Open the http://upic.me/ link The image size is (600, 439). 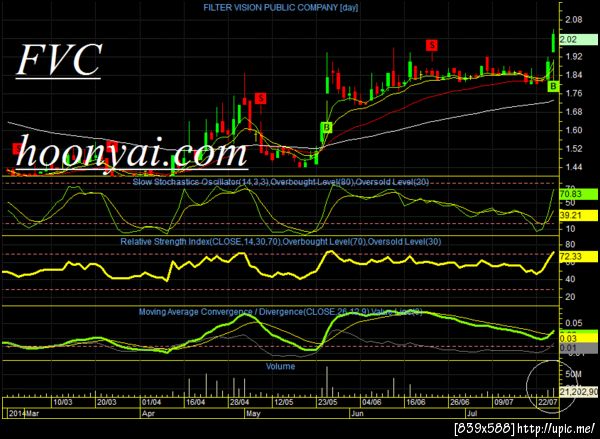pos(558,428)
